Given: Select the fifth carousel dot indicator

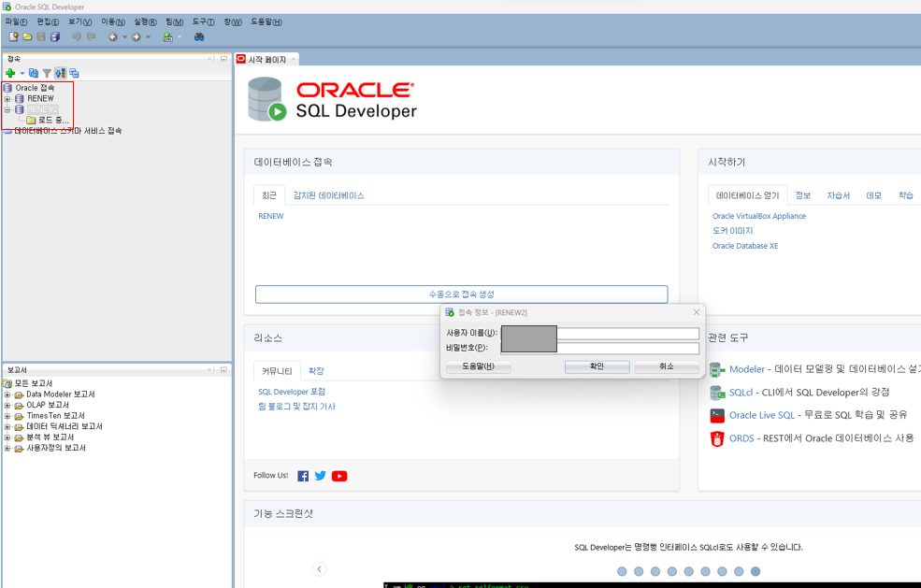Looking at the screenshot, I should (x=689, y=571).
